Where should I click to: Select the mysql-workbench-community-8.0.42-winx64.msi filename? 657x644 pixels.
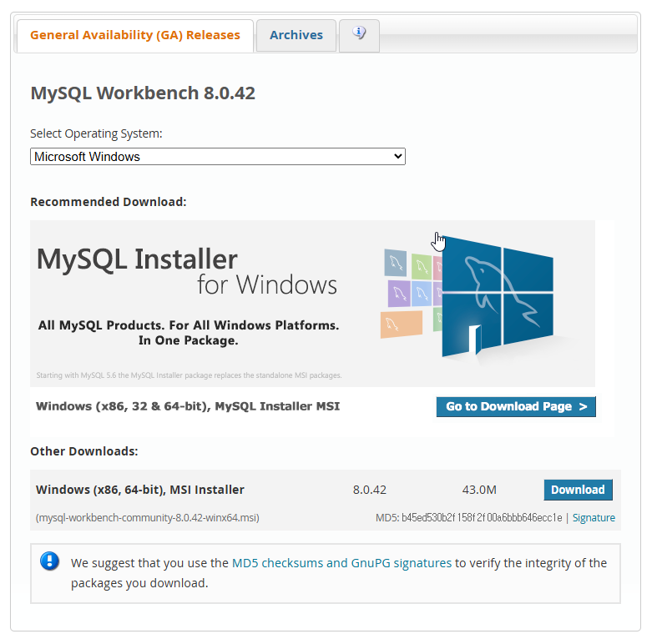[148, 518]
